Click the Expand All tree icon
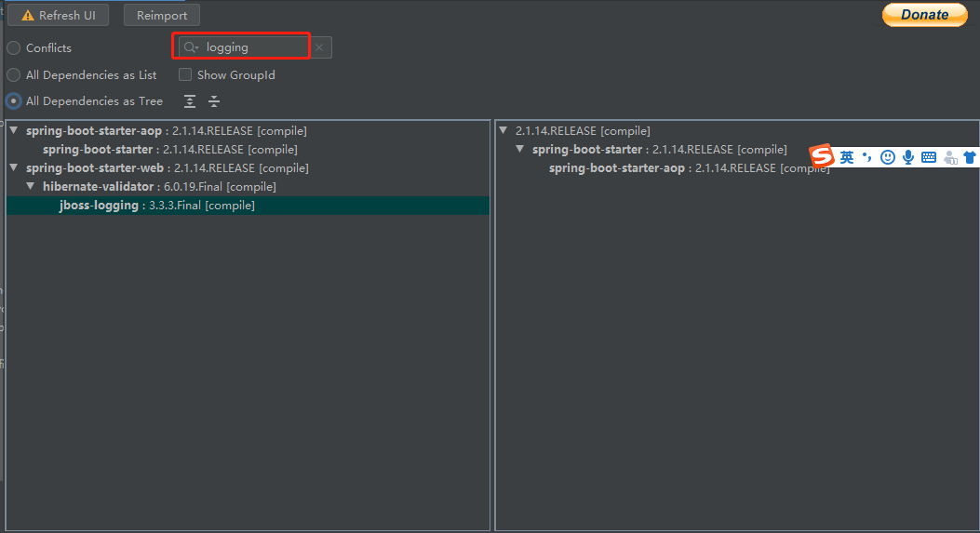Viewport: 980px width, 533px height. [x=190, y=101]
